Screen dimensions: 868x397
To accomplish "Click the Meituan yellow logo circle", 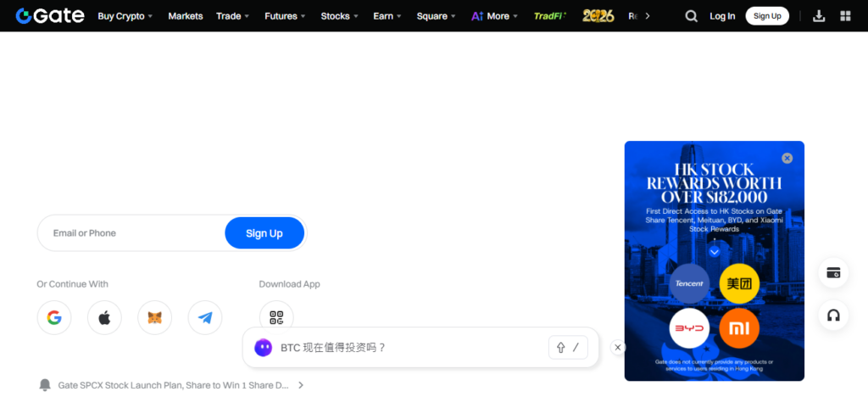I will 739,283.
